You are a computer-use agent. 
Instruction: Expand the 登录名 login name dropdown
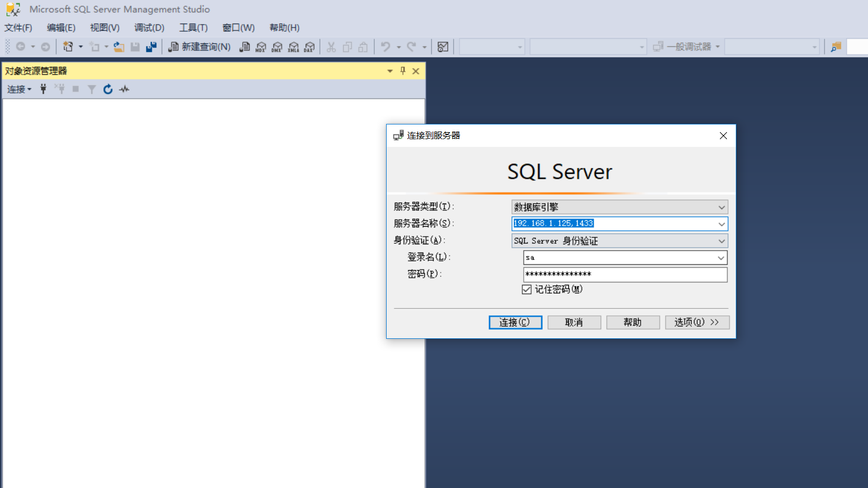[720, 257]
